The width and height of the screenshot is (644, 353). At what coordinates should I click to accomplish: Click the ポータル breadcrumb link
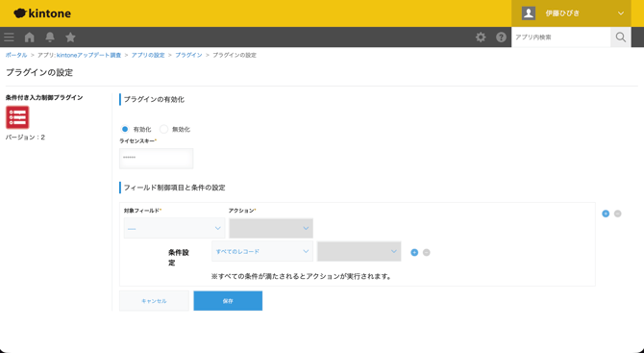(x=16, y=55)
